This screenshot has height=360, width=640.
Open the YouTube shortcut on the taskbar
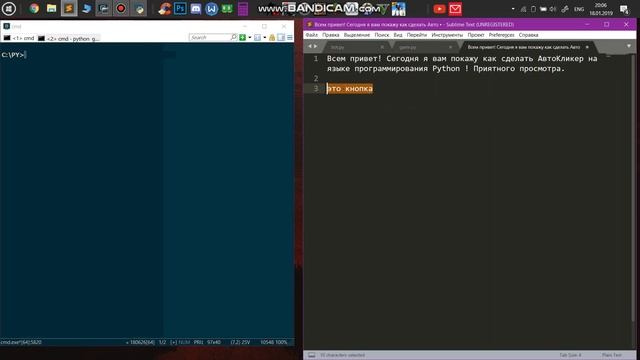pyautogui.click(x=439, y=9)
